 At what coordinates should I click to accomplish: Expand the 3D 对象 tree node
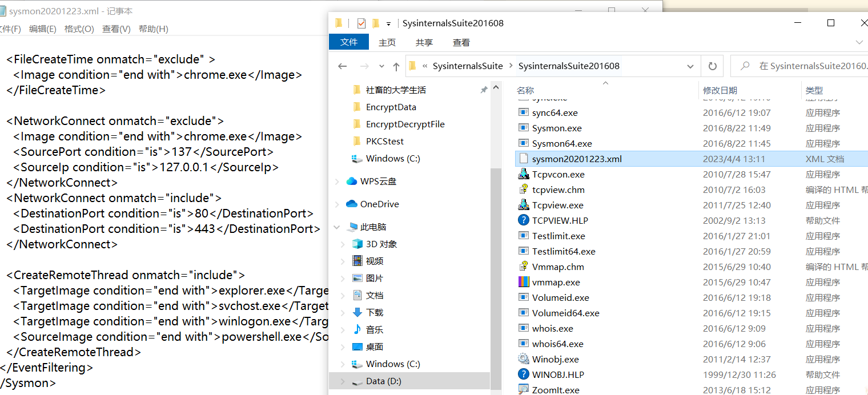(343, 244)
